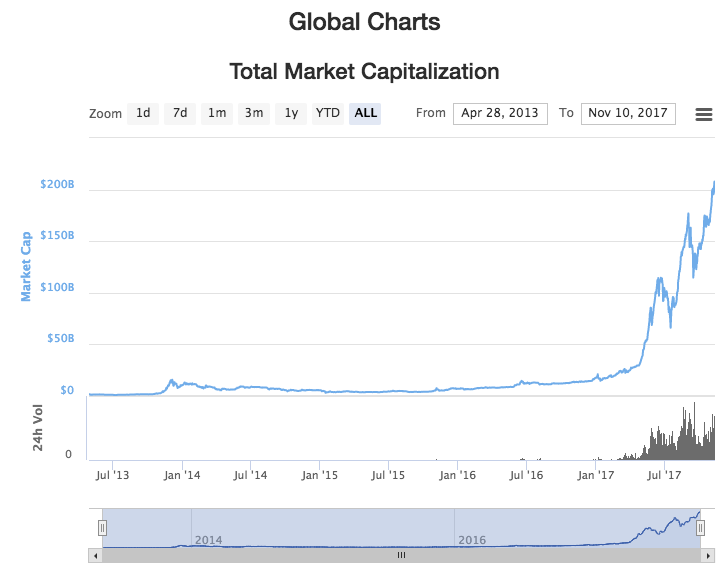This screenshot has height=571, width=728.
Task: Focus the From date field
Action: click(x=500, y=113)
